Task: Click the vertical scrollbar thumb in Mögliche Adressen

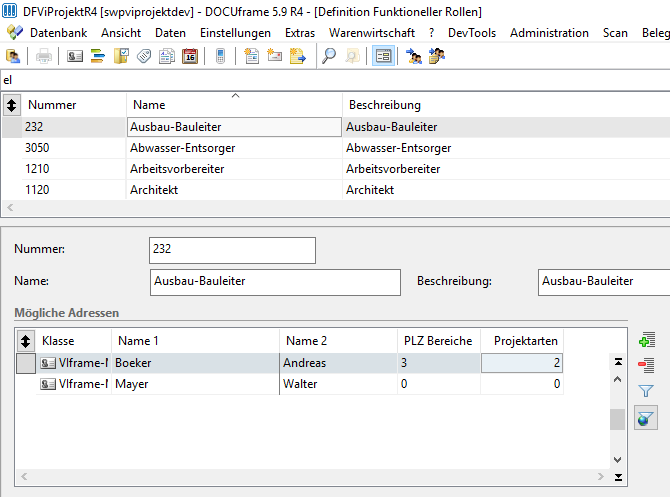Action: click(617, 419)
